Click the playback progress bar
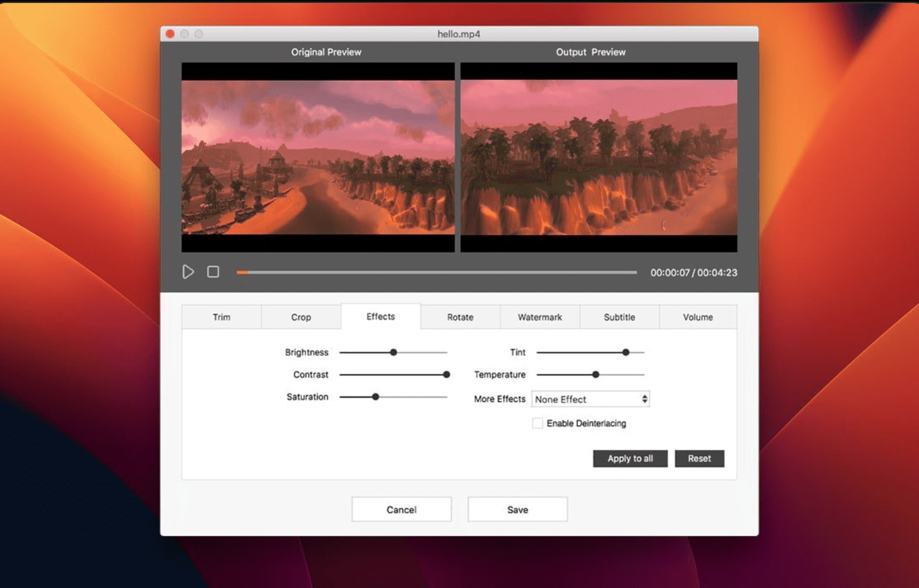Viewport: 919px width, 588px height. click(x=437, y=272)
